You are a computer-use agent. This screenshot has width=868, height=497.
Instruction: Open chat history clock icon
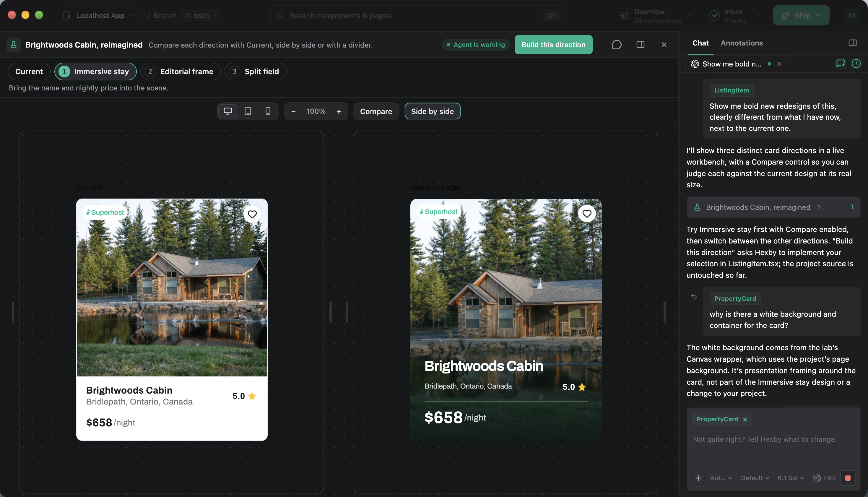[x=856, y=64]
